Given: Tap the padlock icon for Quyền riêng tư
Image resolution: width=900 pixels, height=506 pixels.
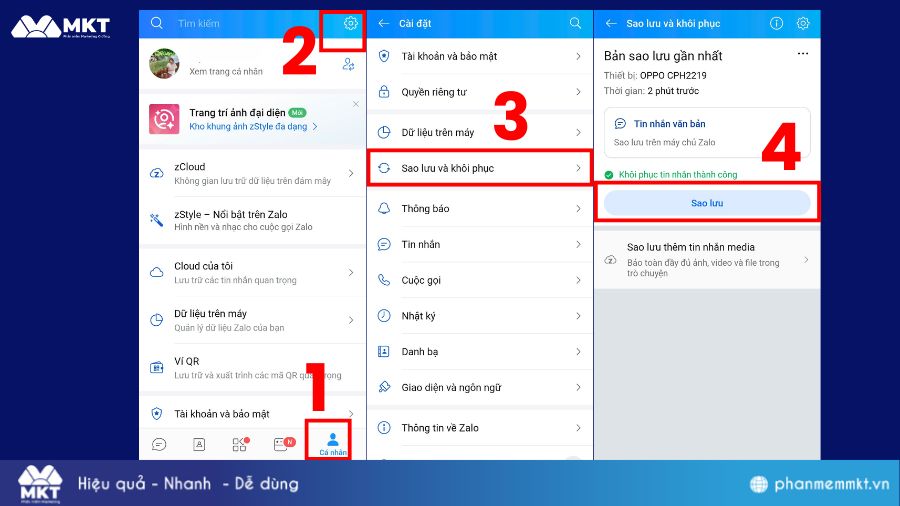Looking at the screenshot, I should pyautogui.click(x=384, y=91).
